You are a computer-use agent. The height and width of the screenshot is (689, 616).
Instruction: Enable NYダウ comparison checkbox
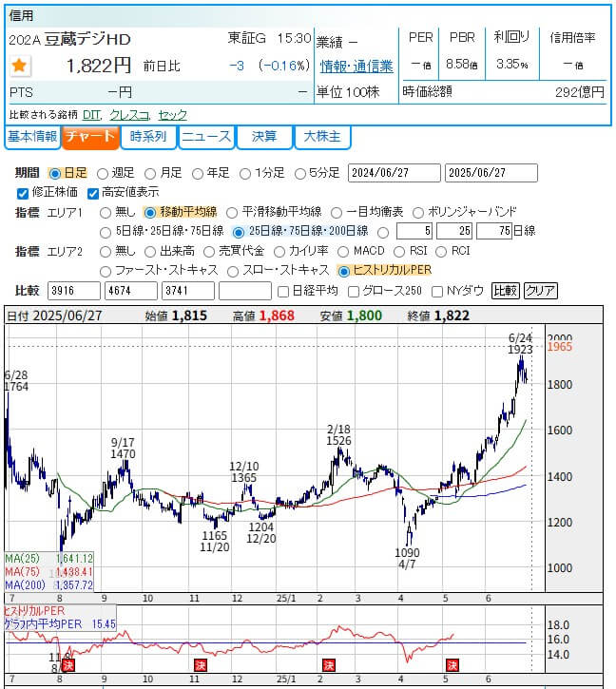(437, 292)
